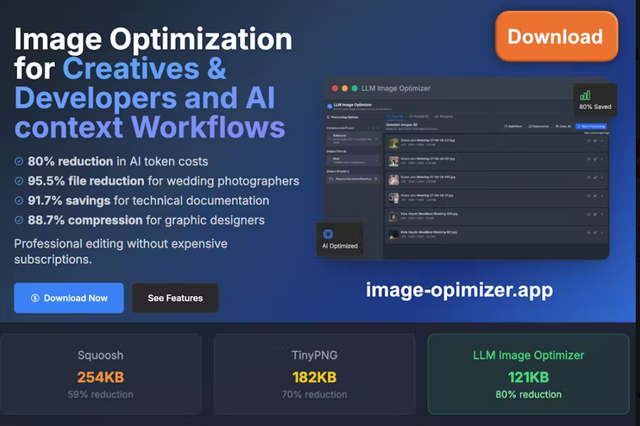Image resolution: width=640 pixels, height=426 pixels.
Task: Click the check icon beside 91.7% savings
Action: click(x=19, y=200)
